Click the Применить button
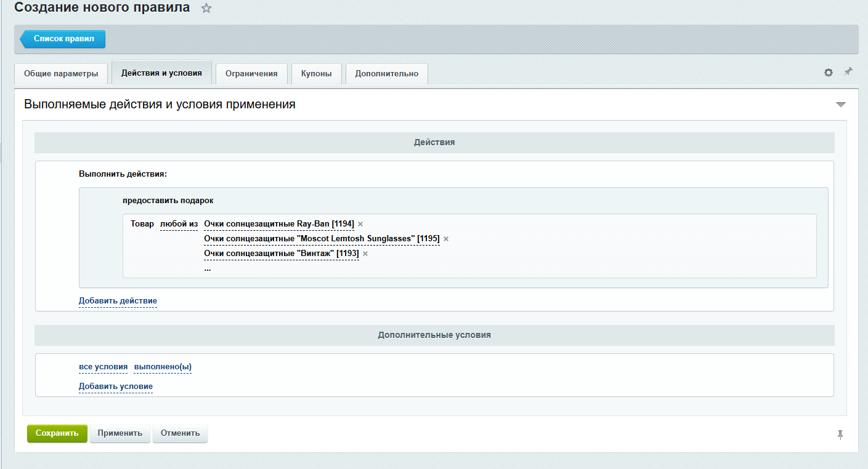 coord(120,433)
